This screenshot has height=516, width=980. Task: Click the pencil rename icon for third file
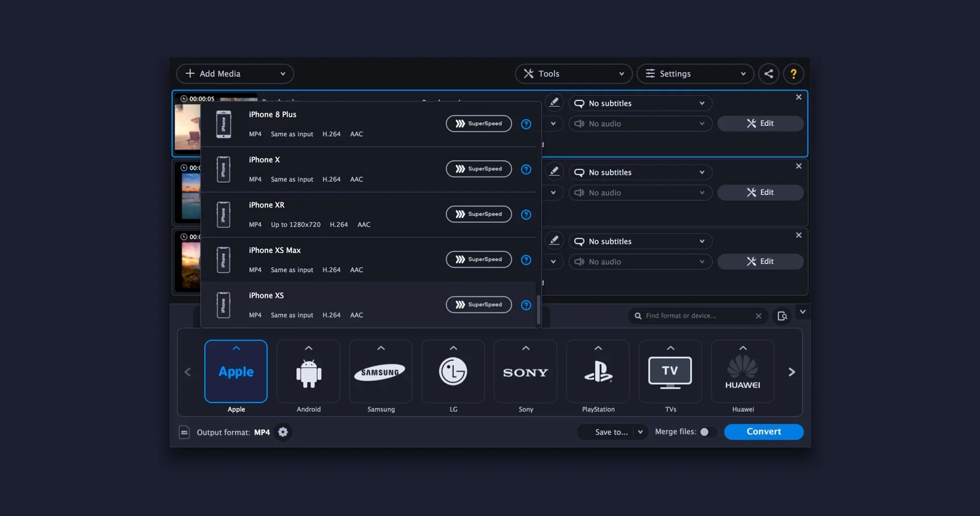[x=554, y=240]
